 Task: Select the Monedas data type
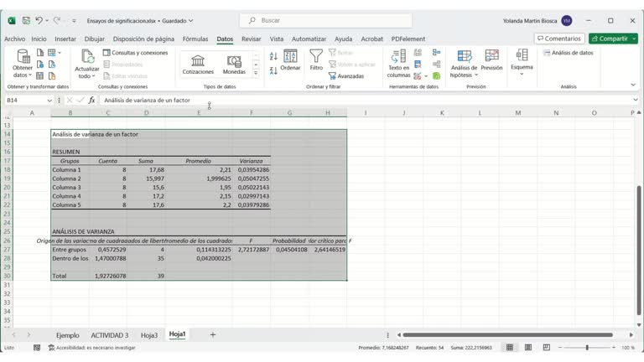234,65
